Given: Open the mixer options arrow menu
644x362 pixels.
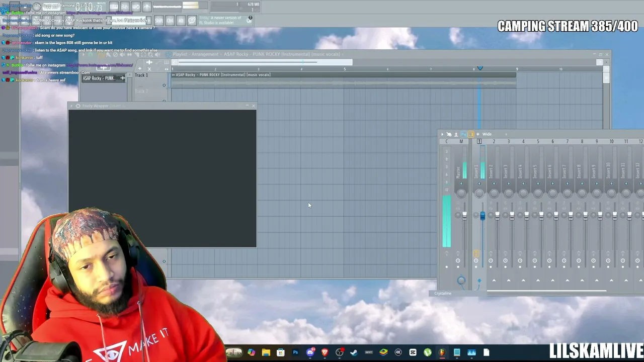Looking at the screenshot, I should pyautogui.click(x=442, y=134).
